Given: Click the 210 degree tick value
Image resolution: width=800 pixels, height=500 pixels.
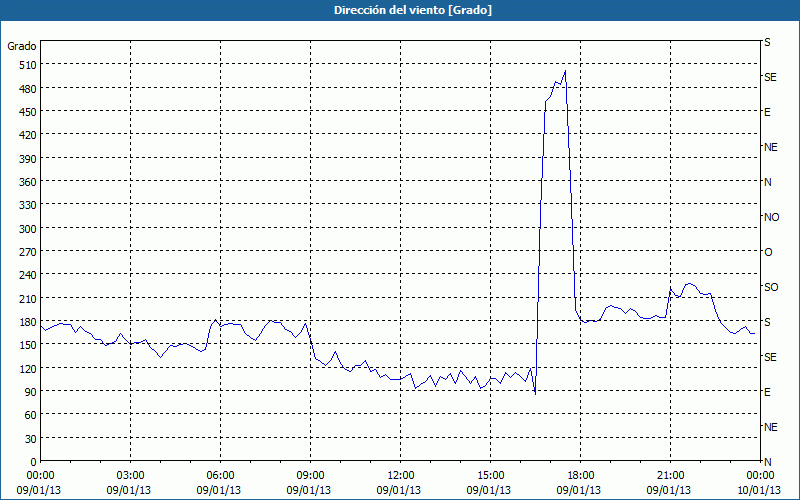Looking at the screenshot, I should tap(28, 298).
